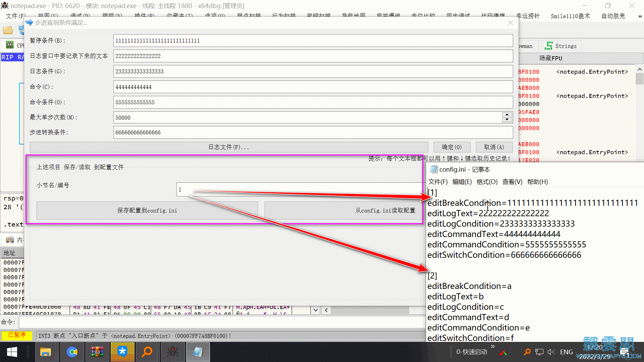Decrease max step count with down arrow
The image size is (644, 362).
tap(507, 120)
